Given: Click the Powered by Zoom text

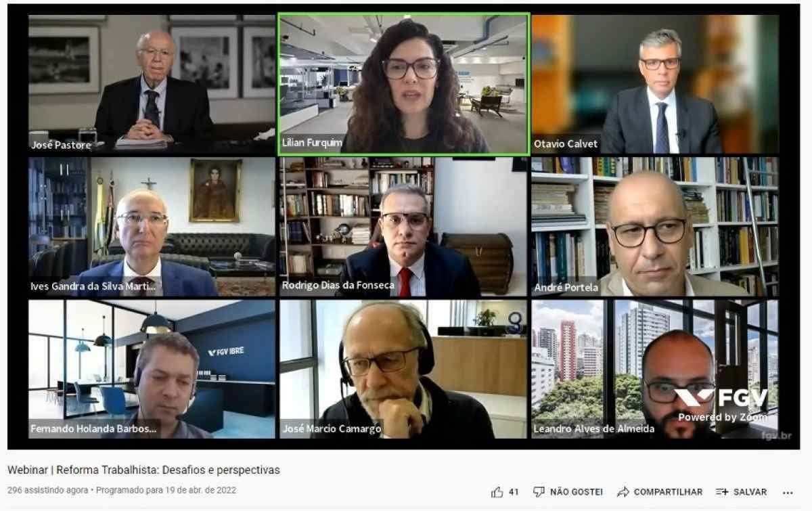Looking at the screenshot, I should coord(723,417).
